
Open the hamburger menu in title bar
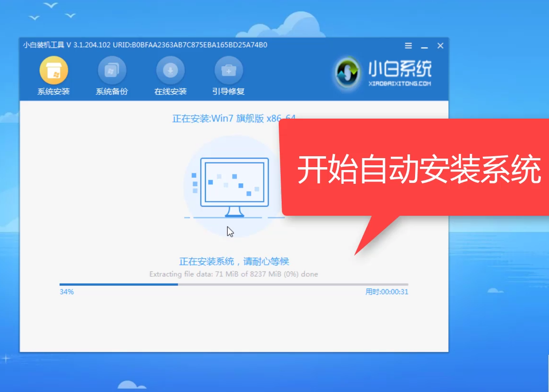tap(408, 46)
